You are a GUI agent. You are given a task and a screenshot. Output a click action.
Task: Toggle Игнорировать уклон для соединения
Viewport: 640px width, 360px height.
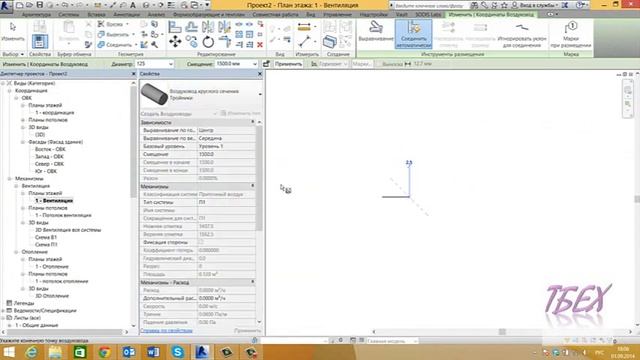point(522,34)
